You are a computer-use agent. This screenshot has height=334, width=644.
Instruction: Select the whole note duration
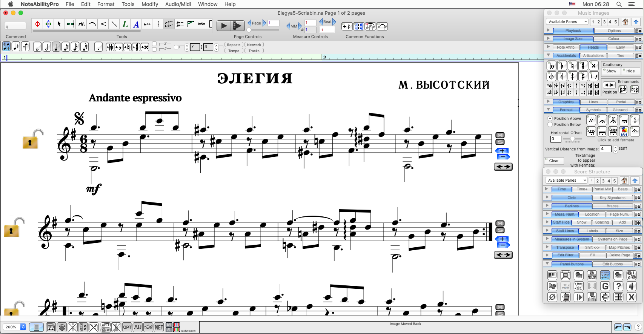pos(37,47)
